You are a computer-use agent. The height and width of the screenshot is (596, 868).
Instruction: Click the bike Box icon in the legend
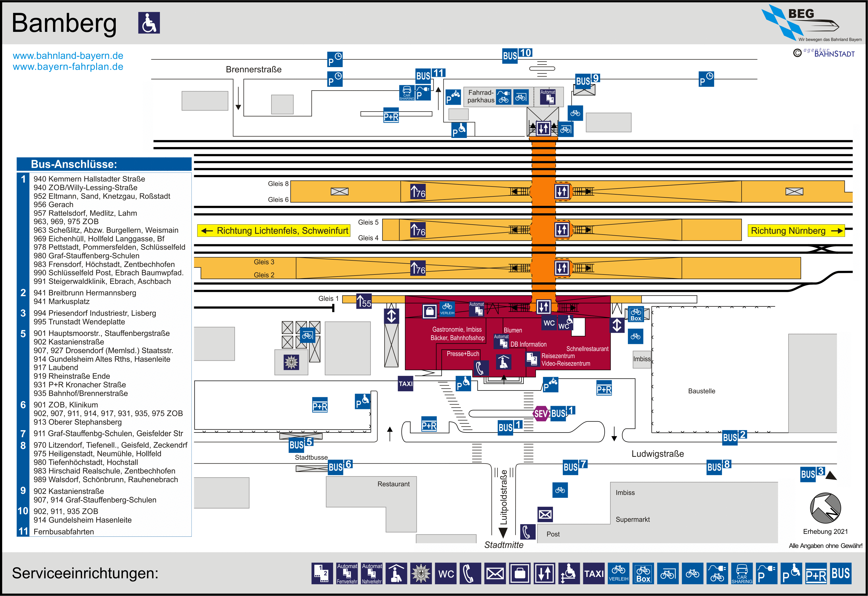tap(643, 573)
